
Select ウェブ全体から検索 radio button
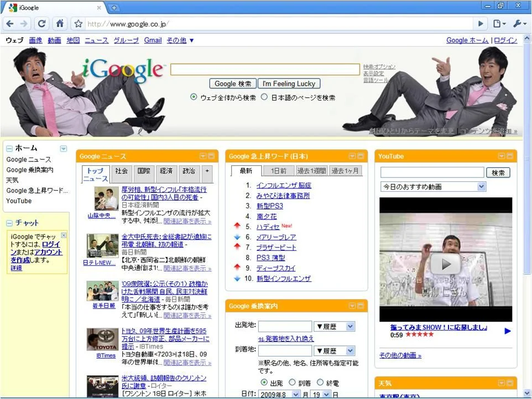coord(194,97)
